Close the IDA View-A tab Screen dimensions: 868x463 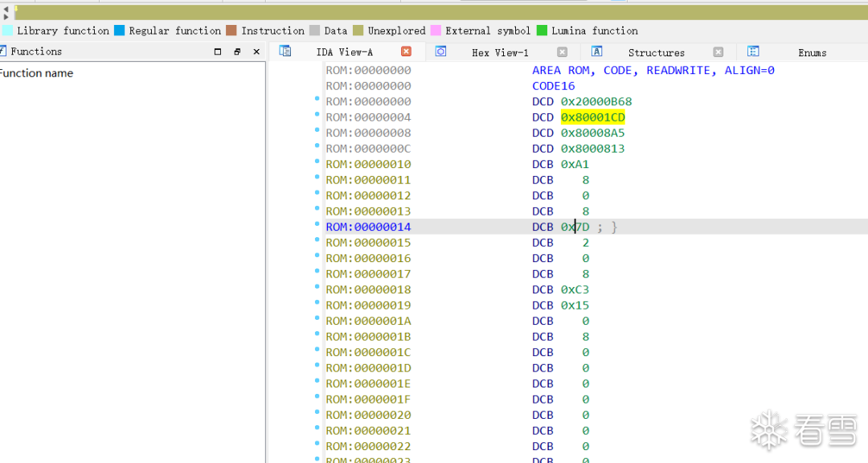[406, 51]
